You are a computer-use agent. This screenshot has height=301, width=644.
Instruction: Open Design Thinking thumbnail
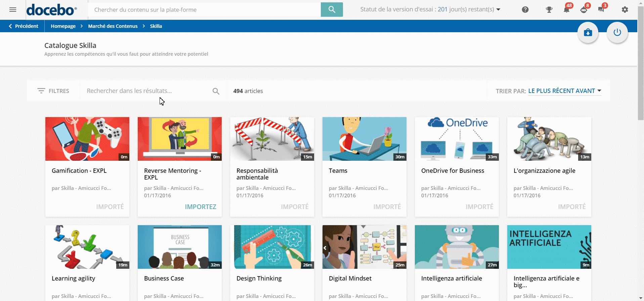[x=272, y=247]
